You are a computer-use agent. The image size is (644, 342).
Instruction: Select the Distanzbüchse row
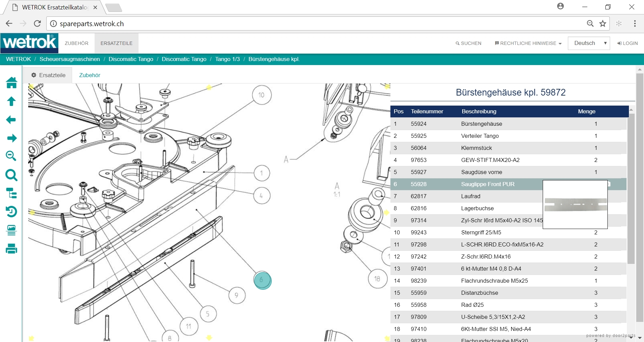(508, 293)
